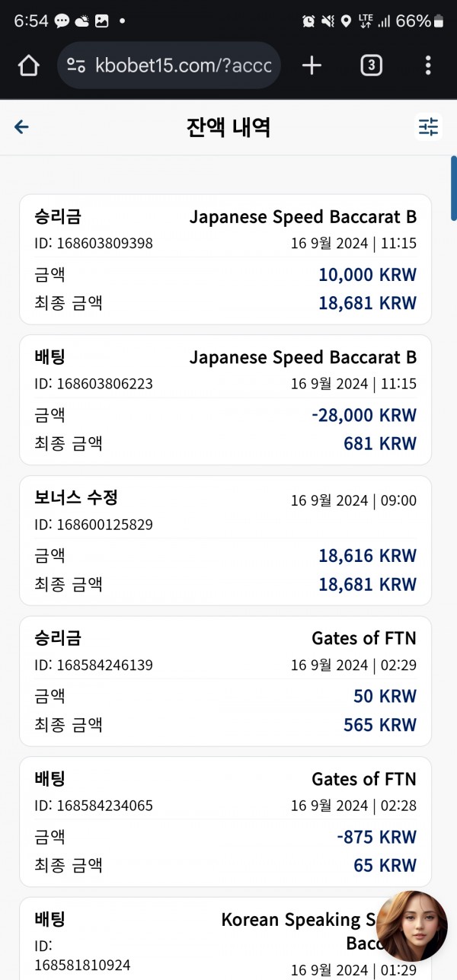Open the filter settings icon

point(429,127)
